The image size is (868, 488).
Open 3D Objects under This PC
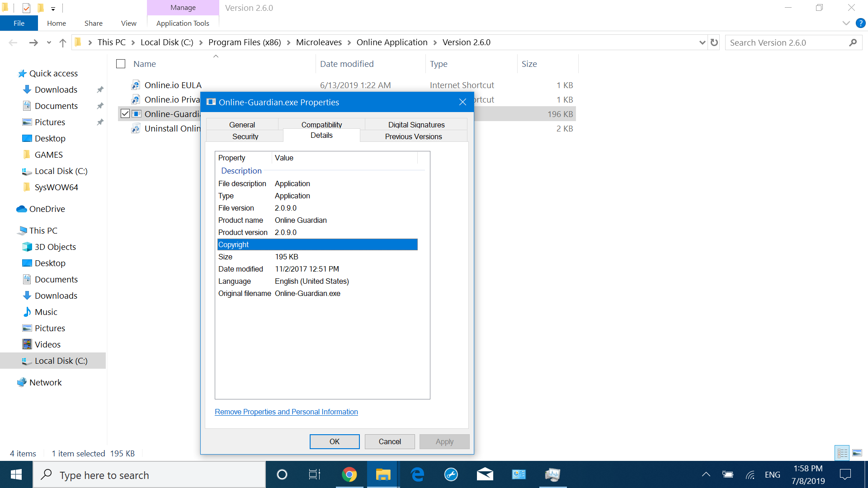(55, 247)
